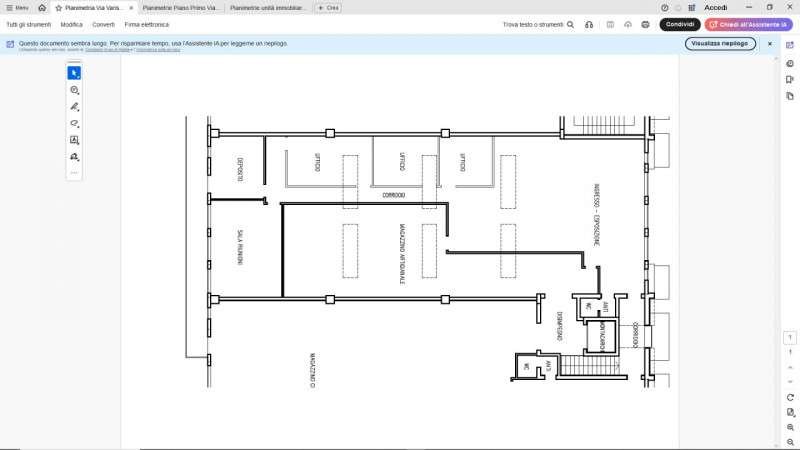Image resolution: width=800 pixels, height=450 pixels.
Task: Click the upload to cloud icon
Action: click(x=628, y=24)
